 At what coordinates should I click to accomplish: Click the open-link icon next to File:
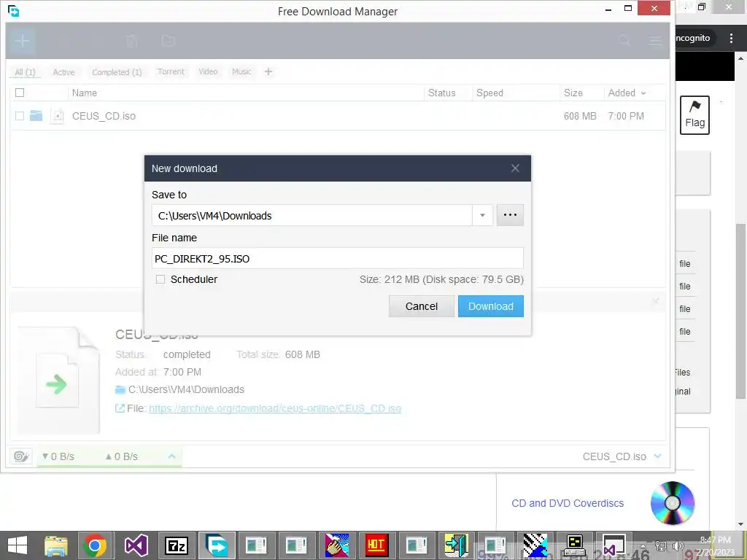click(120, 408)
